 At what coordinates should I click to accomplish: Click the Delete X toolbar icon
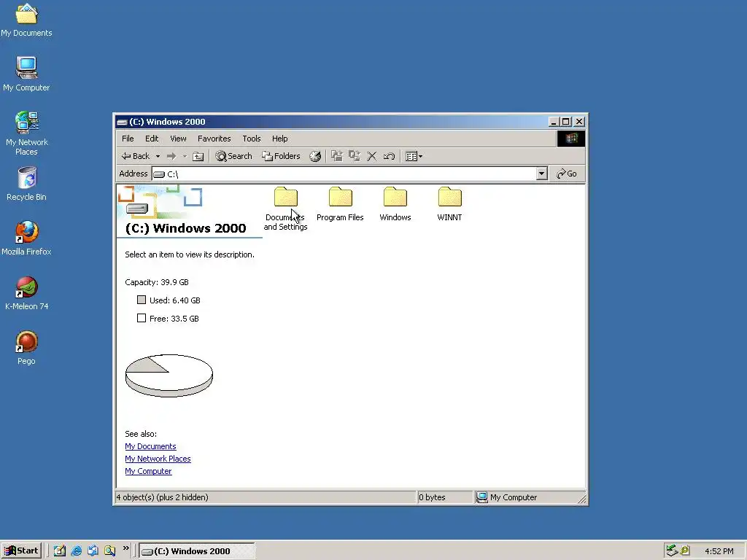click(x=372, y=156)
